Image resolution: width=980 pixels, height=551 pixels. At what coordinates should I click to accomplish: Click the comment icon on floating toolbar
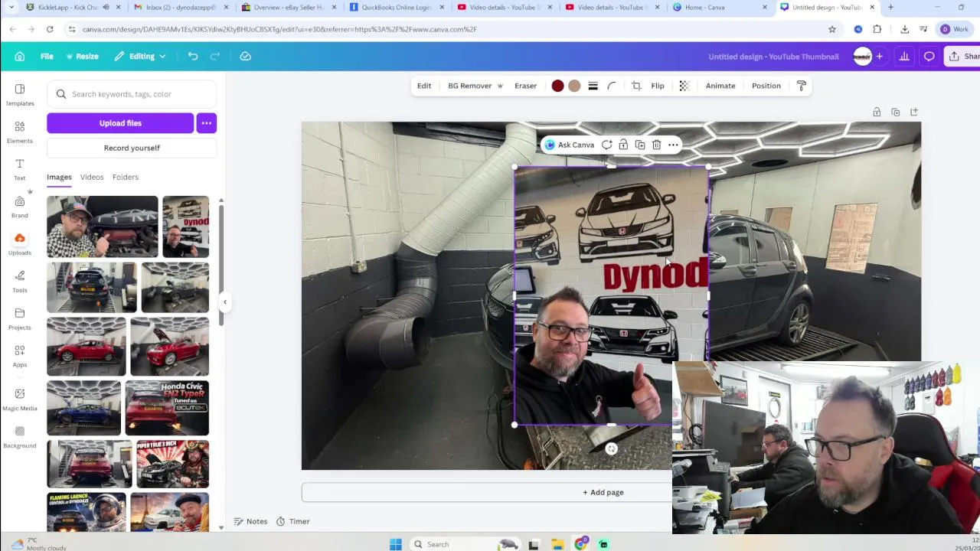pyautogui.click(x=606, y=145)
